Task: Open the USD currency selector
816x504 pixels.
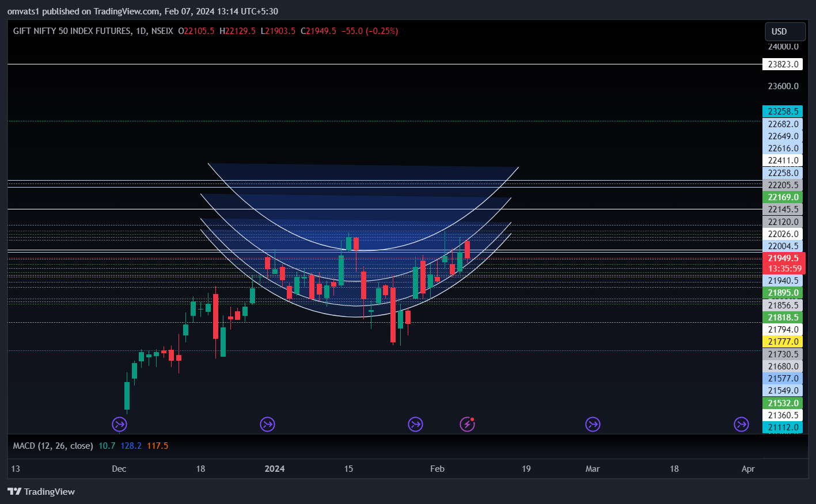Action: (x=785, y=32)
